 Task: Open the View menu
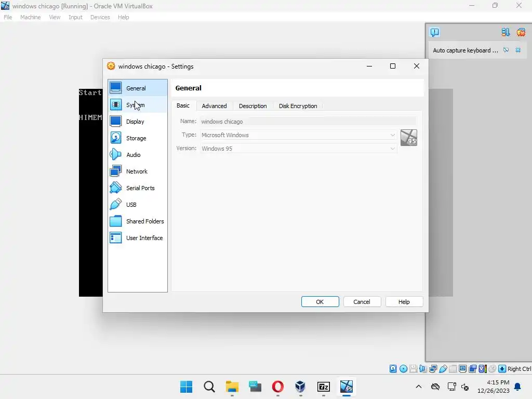click(55, 17)
